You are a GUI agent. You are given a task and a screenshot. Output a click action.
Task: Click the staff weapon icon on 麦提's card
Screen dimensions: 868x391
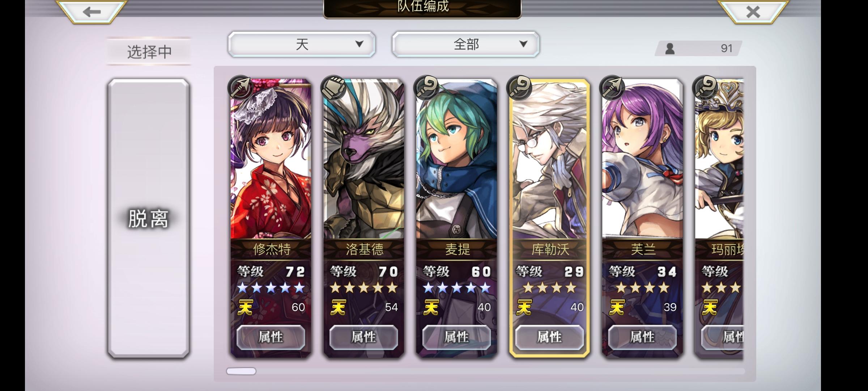click(x=426, y=87)
